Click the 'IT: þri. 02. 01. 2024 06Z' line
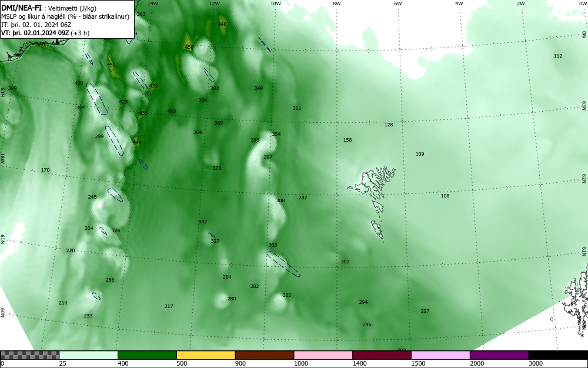This screenshot has width=588, height=368. (x=36, y=25)
